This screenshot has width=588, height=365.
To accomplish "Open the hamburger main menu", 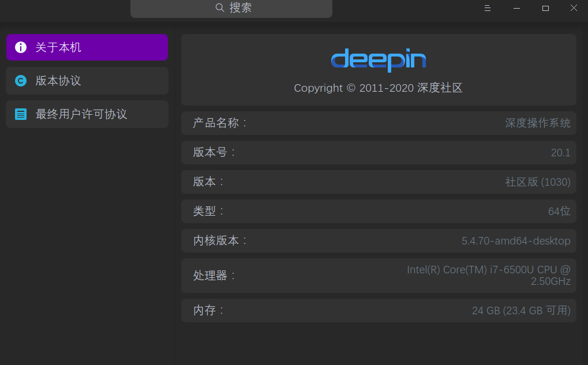I will [x=488, y=8].
